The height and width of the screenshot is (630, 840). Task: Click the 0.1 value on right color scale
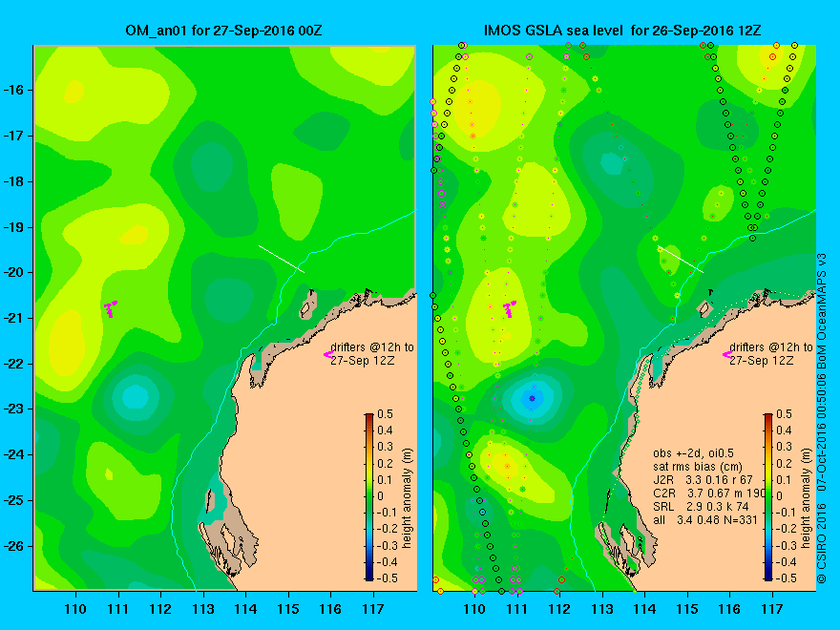coord(784,479)
